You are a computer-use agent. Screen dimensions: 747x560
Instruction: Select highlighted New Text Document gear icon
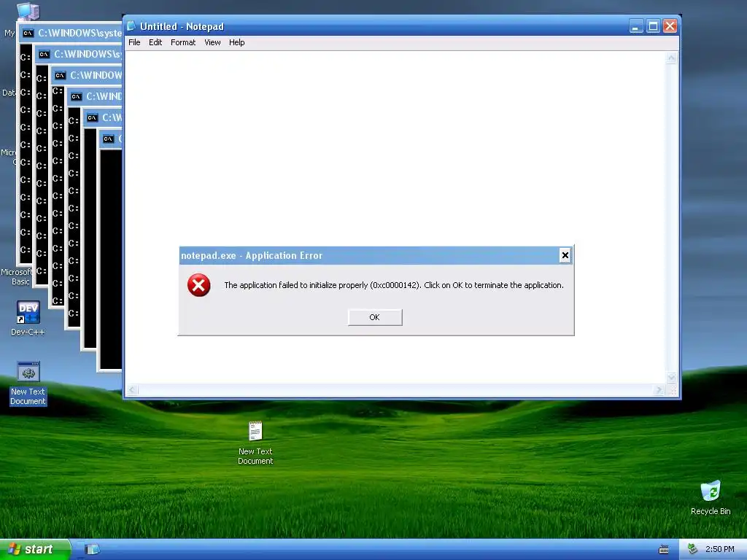tap(28, 372)
